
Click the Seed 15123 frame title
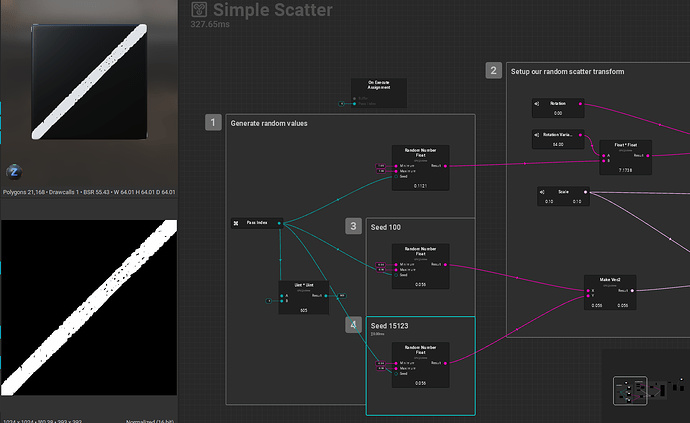390,325
